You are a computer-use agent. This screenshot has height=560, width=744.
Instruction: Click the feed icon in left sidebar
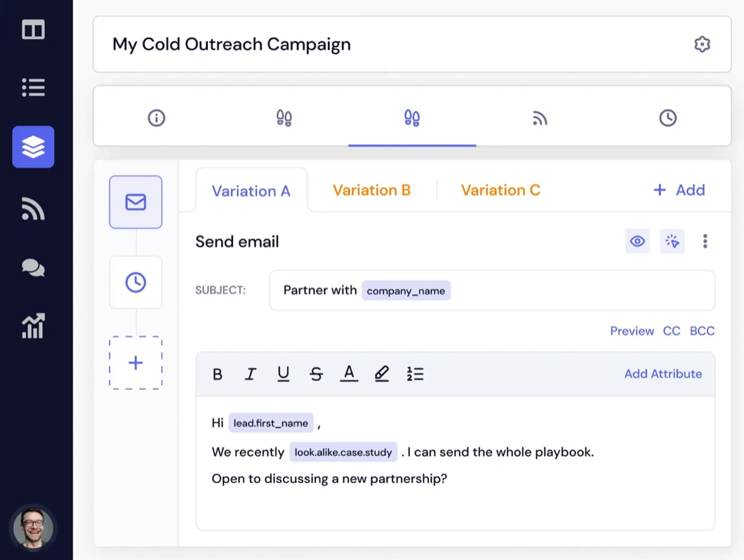pyautogui.click(x=33, y=208)
